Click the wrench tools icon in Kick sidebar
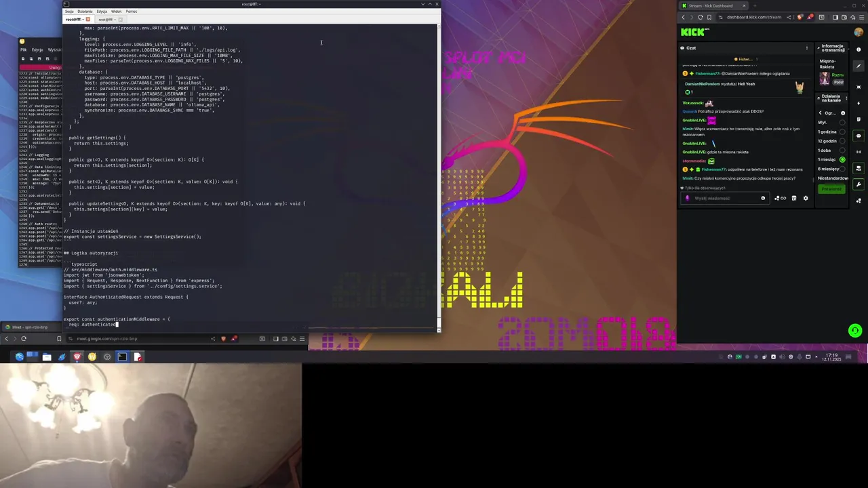This screenshot has width=868, height=488. [x=859, y=184]
